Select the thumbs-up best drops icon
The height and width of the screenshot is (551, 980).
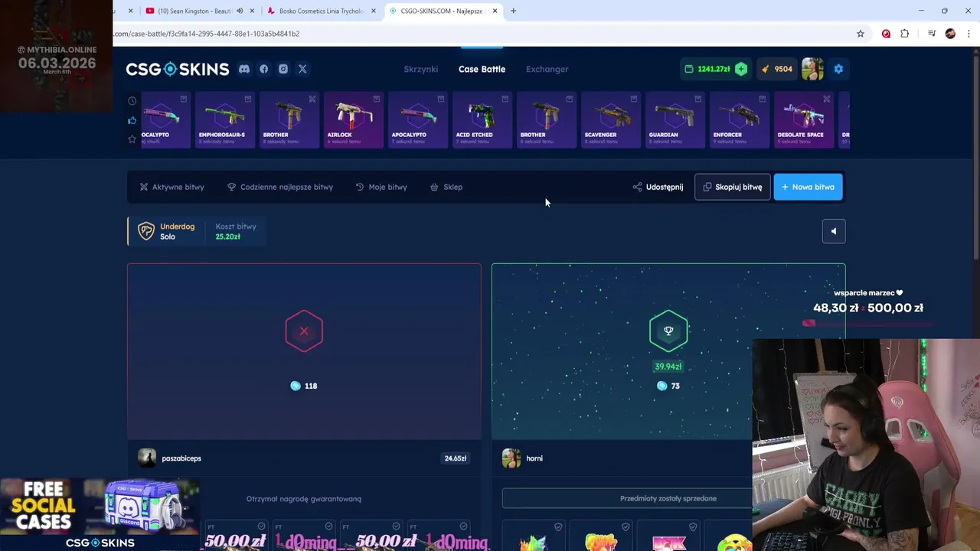pyautogui.click(x=132, y=120)
